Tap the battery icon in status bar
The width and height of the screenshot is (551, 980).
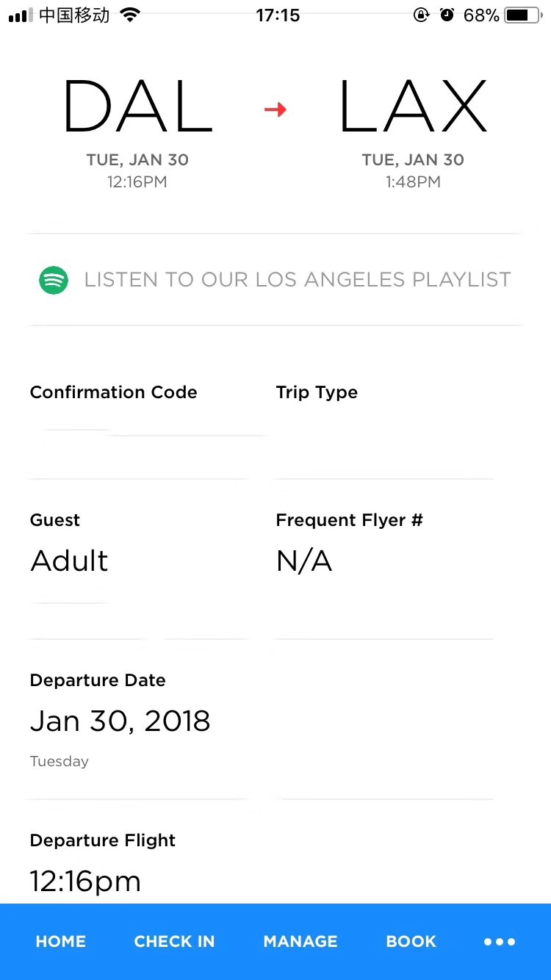pos(522,15)
